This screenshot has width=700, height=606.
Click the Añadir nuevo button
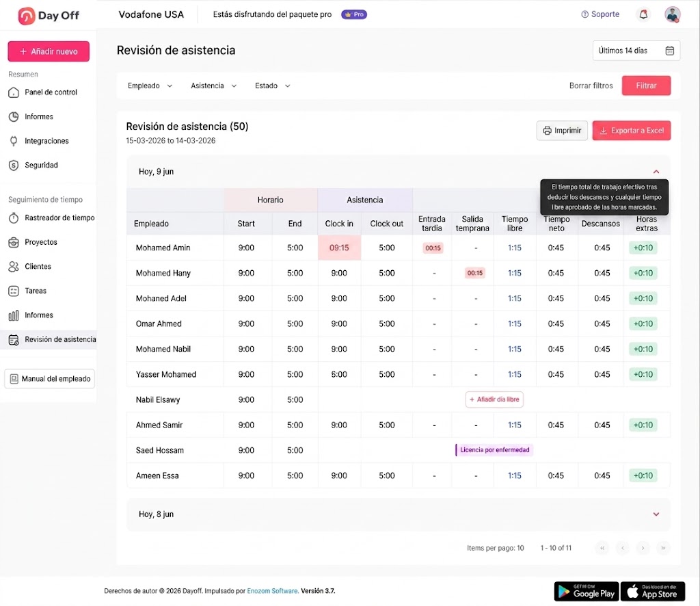tap(49, 52)
